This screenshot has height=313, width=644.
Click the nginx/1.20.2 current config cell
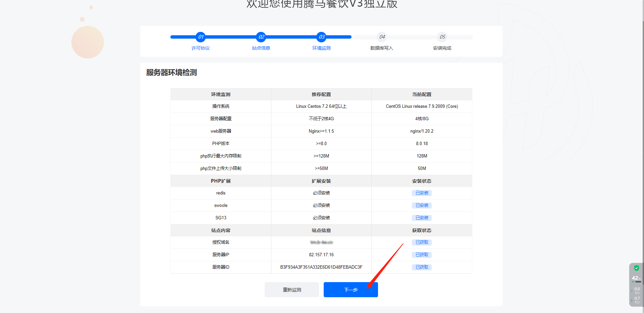[422, 131]
